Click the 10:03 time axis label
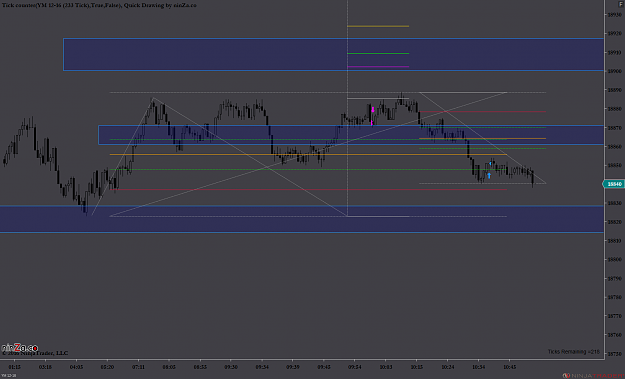 (x=386, y=366)
